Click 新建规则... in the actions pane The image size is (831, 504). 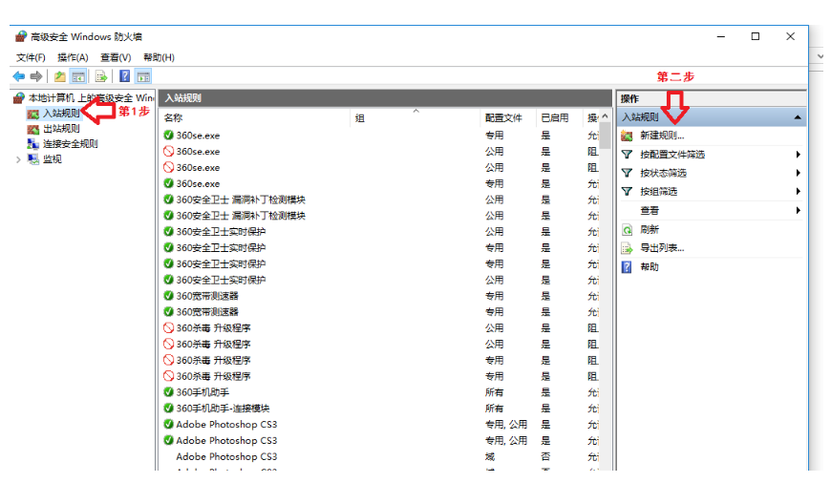tap(663, 136)
